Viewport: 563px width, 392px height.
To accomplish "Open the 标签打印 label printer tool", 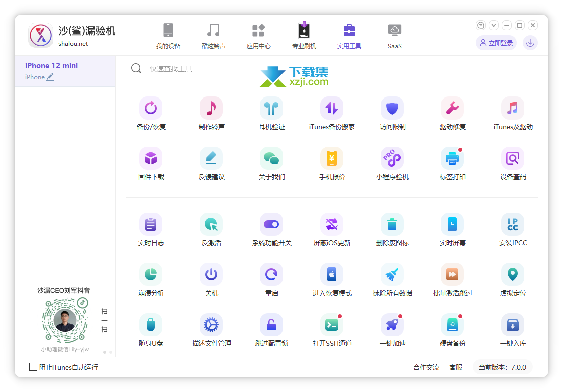I will click(x=452, y=158).
